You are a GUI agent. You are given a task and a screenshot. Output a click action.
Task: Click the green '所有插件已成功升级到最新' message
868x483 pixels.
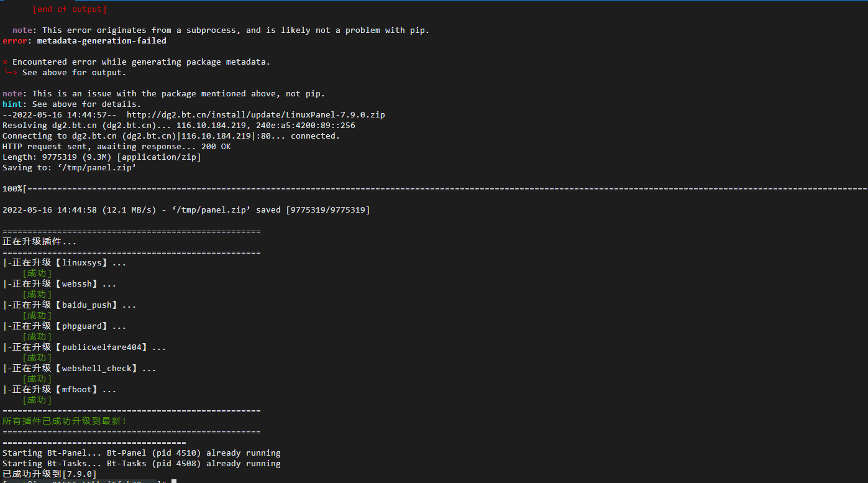(65, 421)
